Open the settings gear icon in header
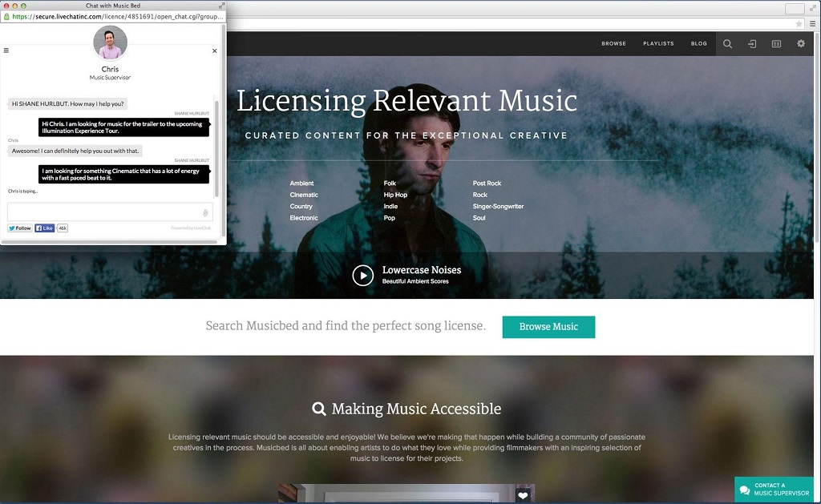Screen dimensions: 821x504 click(x=801, y=43)
